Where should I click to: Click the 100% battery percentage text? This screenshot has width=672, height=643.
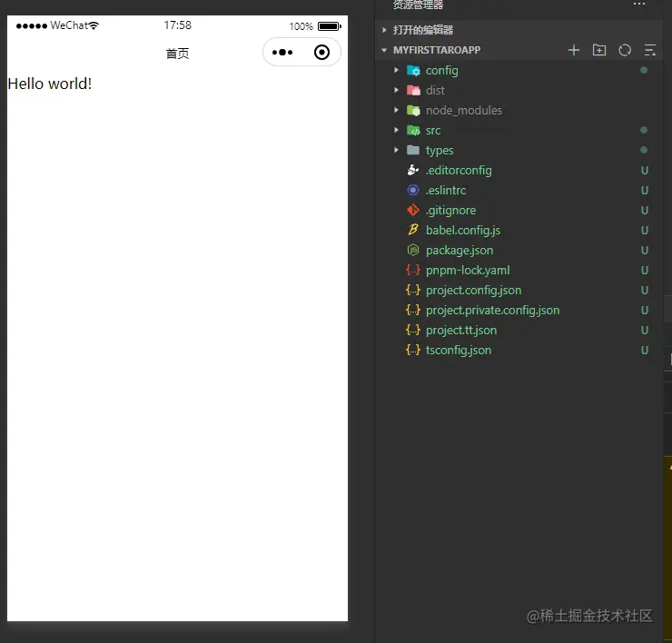pos(301,26)
